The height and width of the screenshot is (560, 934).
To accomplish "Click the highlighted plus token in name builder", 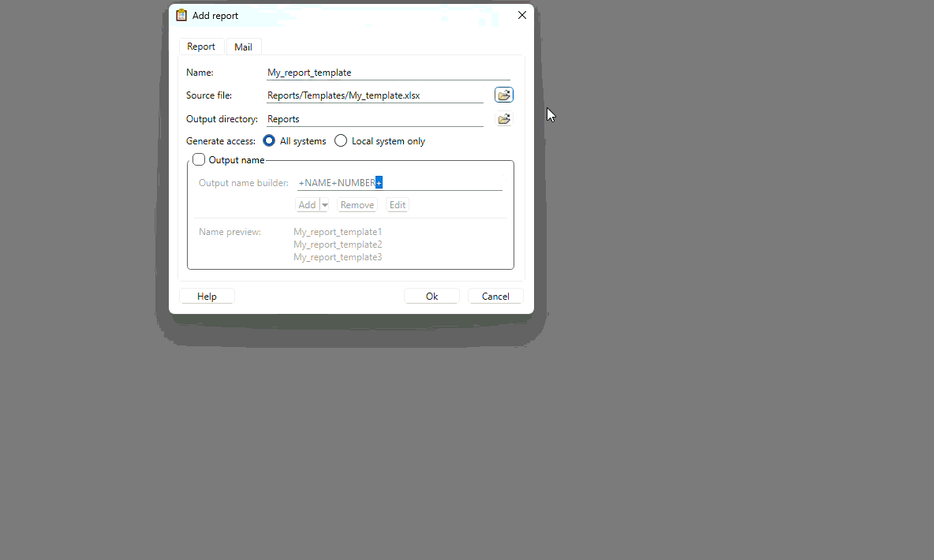I will [379, 182].
